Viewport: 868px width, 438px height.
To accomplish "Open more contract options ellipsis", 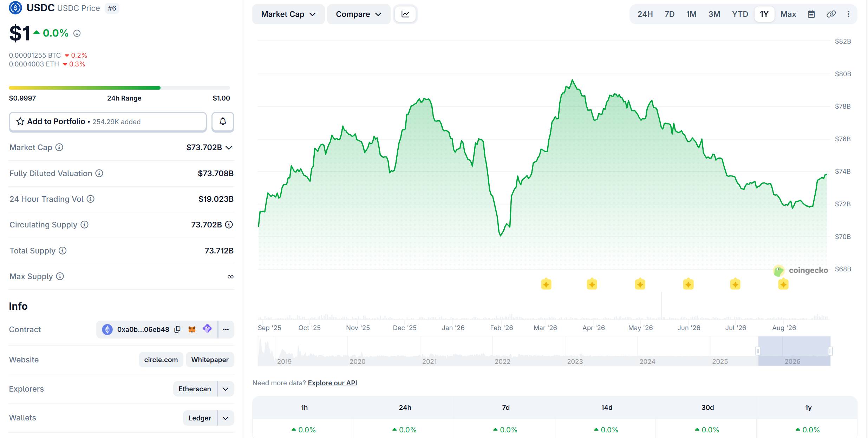I will (x=226, y=329).
